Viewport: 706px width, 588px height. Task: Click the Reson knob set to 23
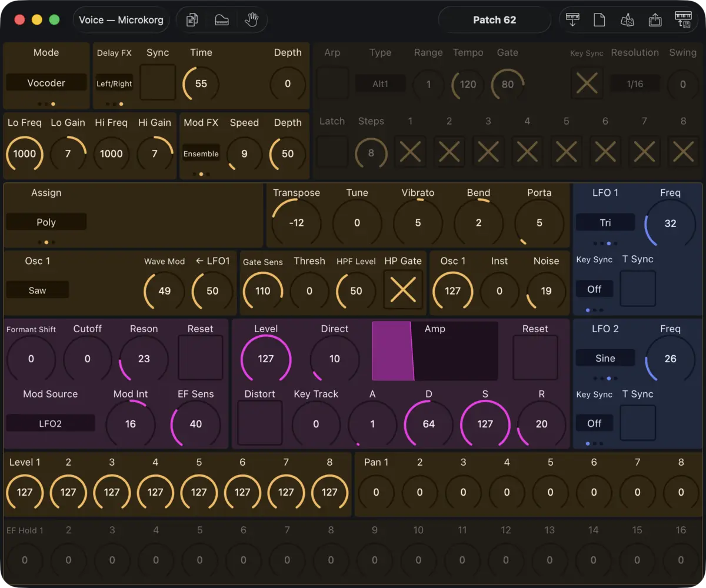click(144, 359)
